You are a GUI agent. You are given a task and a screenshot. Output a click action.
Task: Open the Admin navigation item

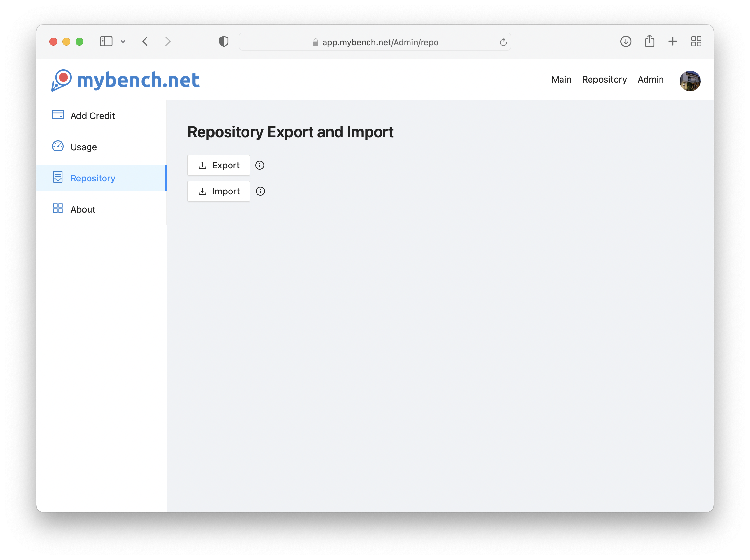[650, 79]
